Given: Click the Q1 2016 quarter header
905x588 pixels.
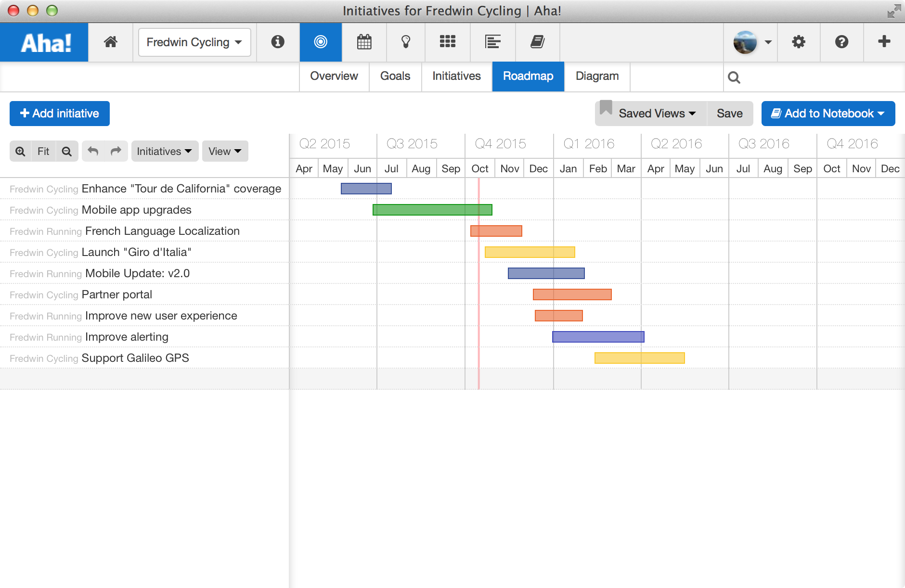Looking at the screenshot, I should click(589, 144).
